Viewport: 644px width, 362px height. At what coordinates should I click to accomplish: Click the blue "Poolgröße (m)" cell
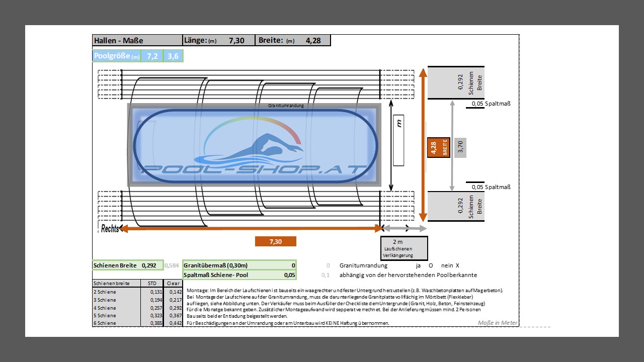click(x=117, y=56)
